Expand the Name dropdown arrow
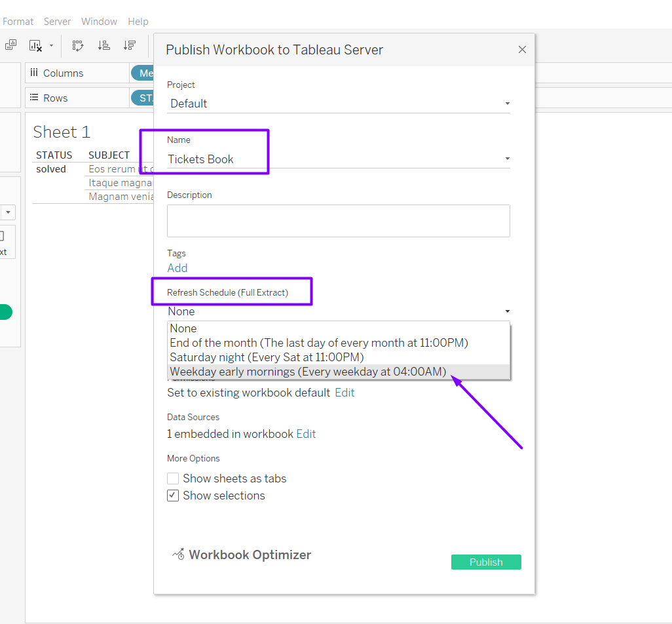 [x=507, y=159]
